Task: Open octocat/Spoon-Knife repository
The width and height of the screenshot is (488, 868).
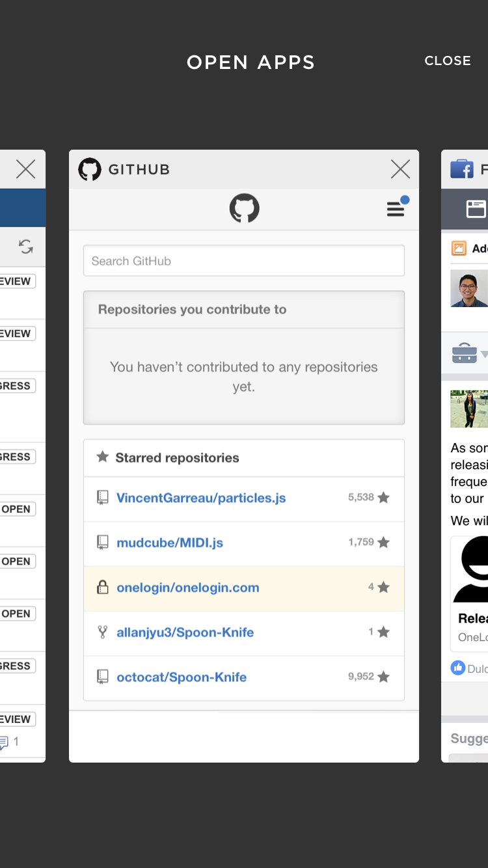Action: click(182, 677)
